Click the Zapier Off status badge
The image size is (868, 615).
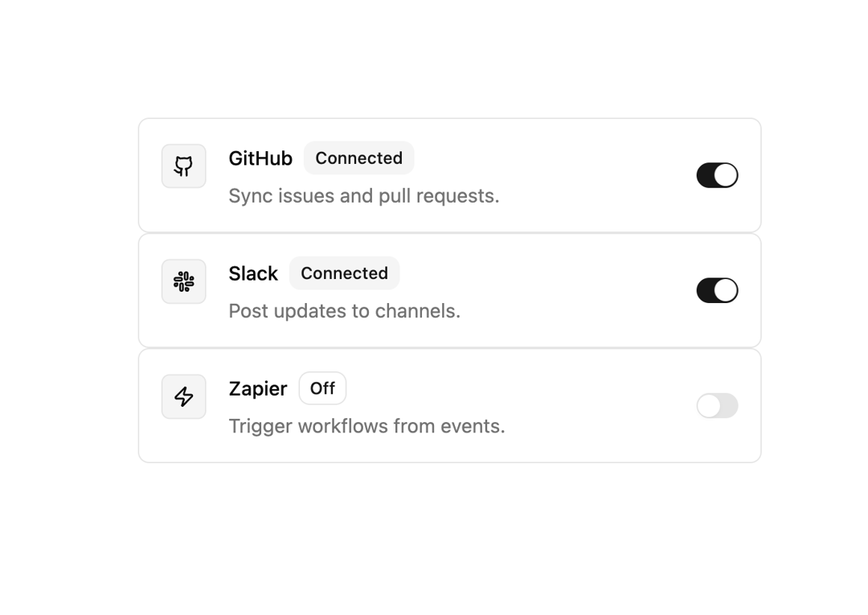pos(323,388)
